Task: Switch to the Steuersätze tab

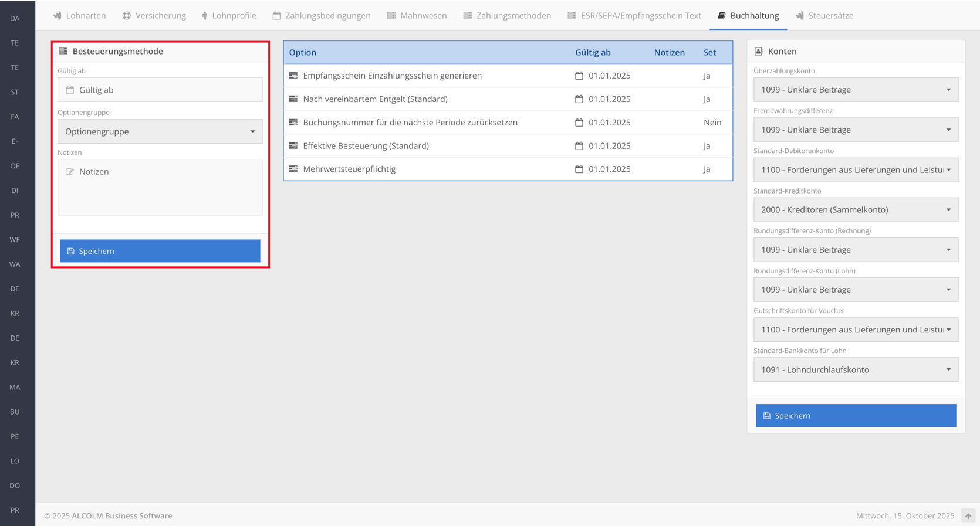Action: coord(824,16)
